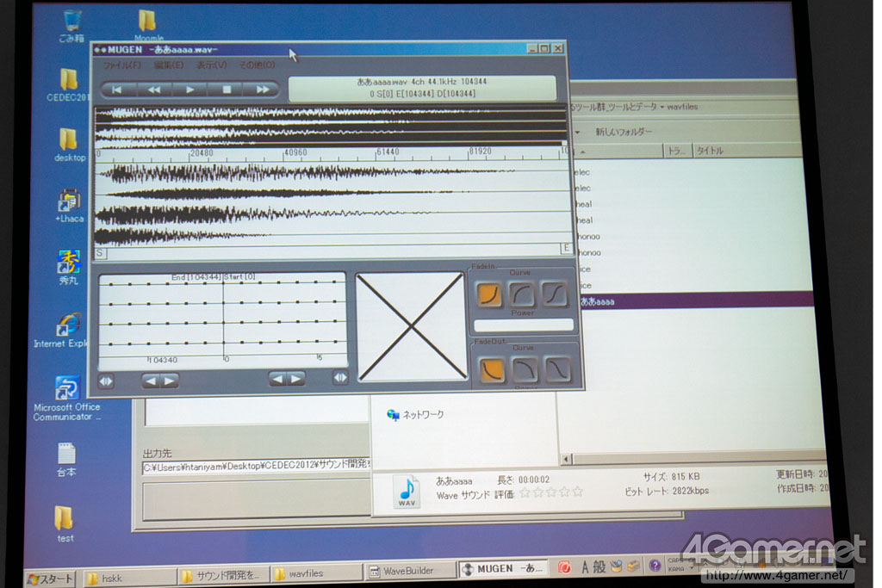Switch to WaveBuilder taskbar window
Screen dimensions: 882x588
409,571
